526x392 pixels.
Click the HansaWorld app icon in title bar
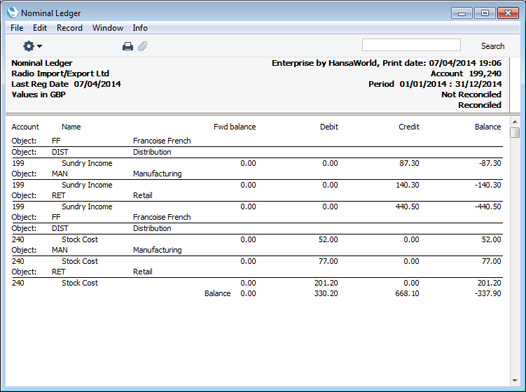(x=12, y=12)
